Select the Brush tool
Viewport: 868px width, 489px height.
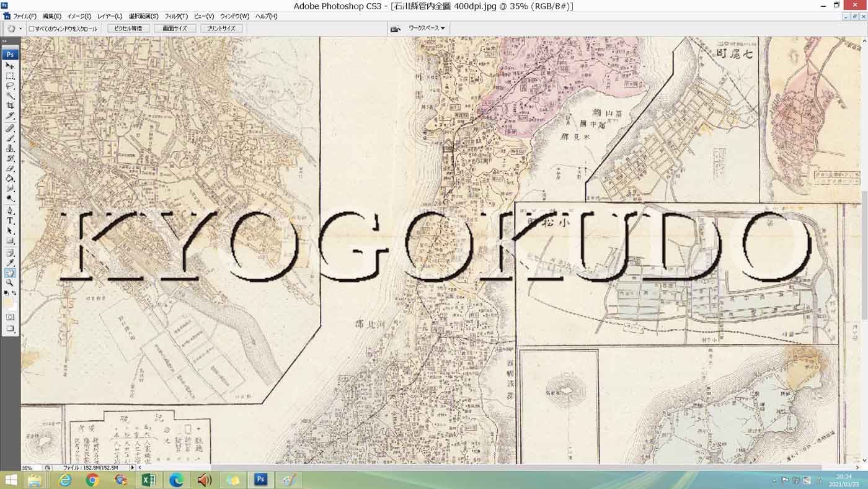coord(10,138)
